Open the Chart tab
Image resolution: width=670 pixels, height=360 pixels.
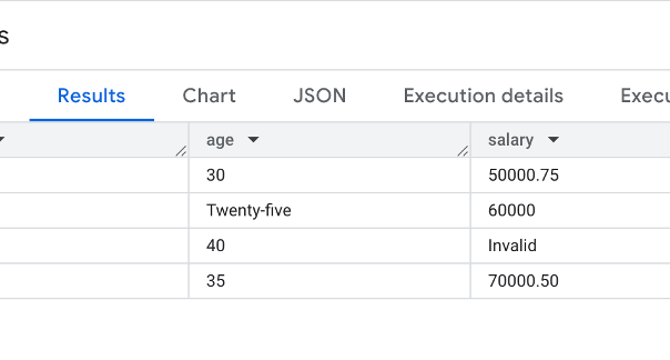[x=209, y=96]
